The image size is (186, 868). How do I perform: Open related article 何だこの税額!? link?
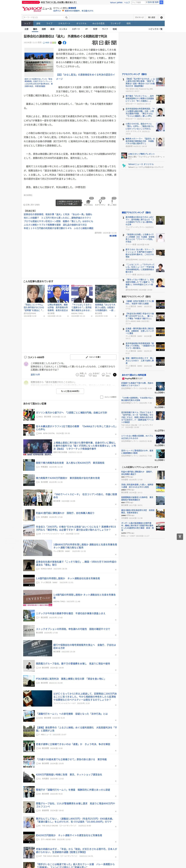[x=57, y=218]
